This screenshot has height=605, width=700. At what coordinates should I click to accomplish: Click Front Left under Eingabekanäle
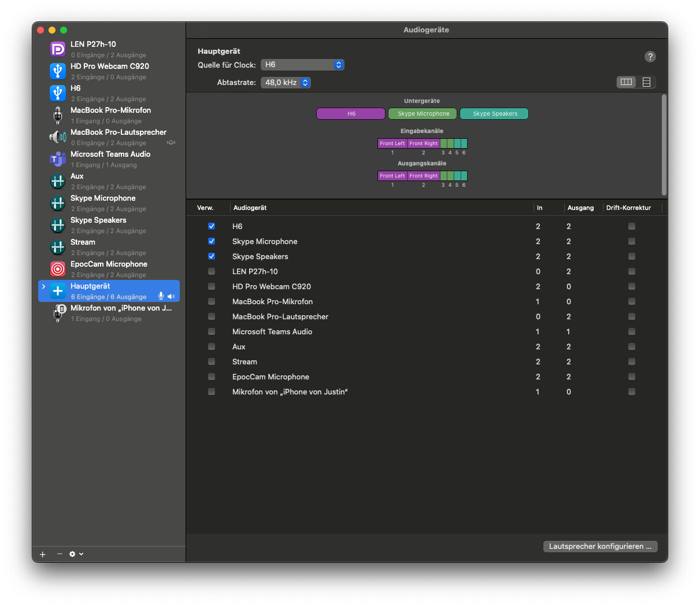[x=392, y=143]
